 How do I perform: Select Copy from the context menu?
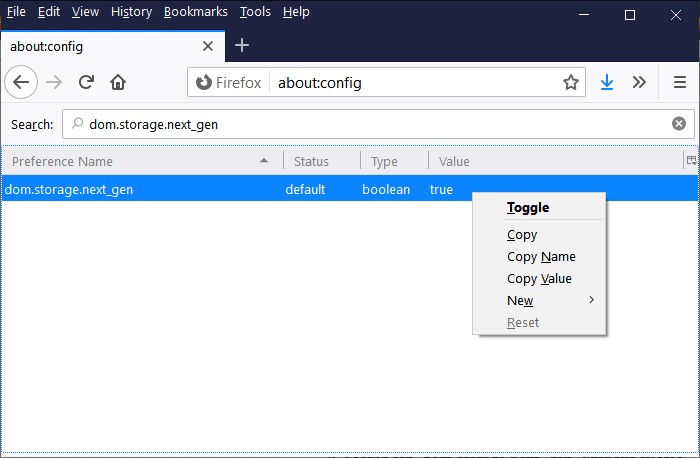(539, 235)
